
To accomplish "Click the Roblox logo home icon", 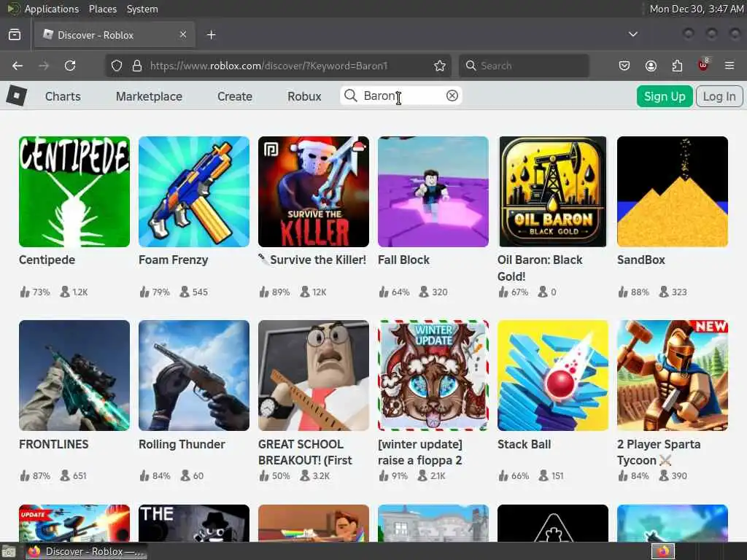I will click(17, 96).
